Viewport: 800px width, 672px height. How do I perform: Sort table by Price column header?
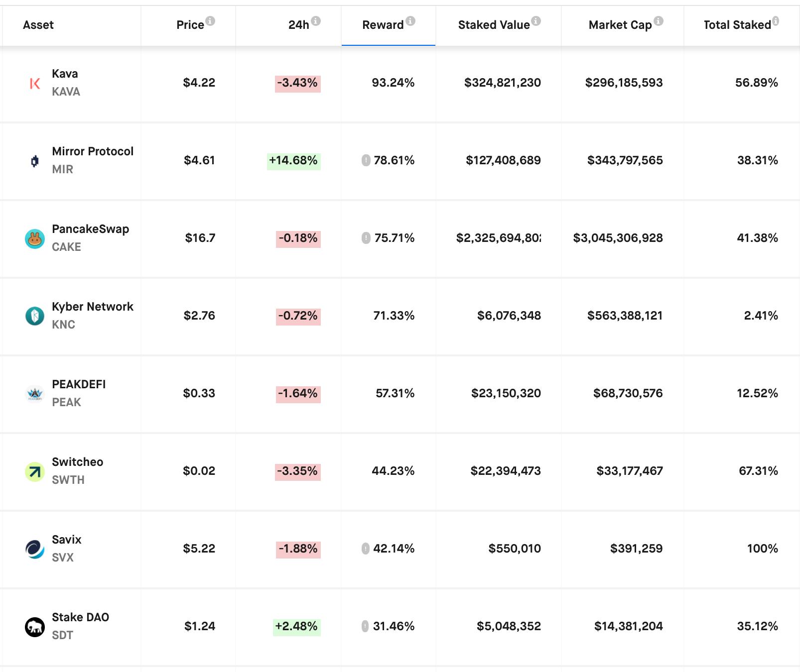[190, 25]
